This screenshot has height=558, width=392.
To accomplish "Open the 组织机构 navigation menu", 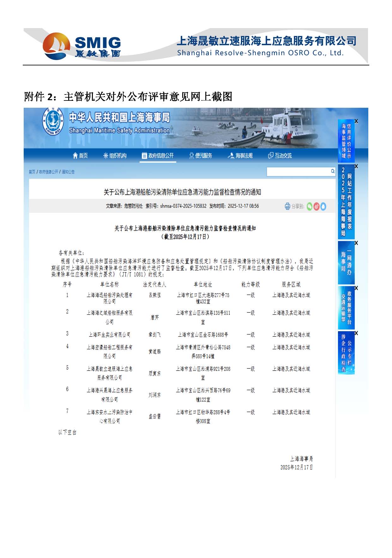I will pyautogui.click(x=115, y=155).
